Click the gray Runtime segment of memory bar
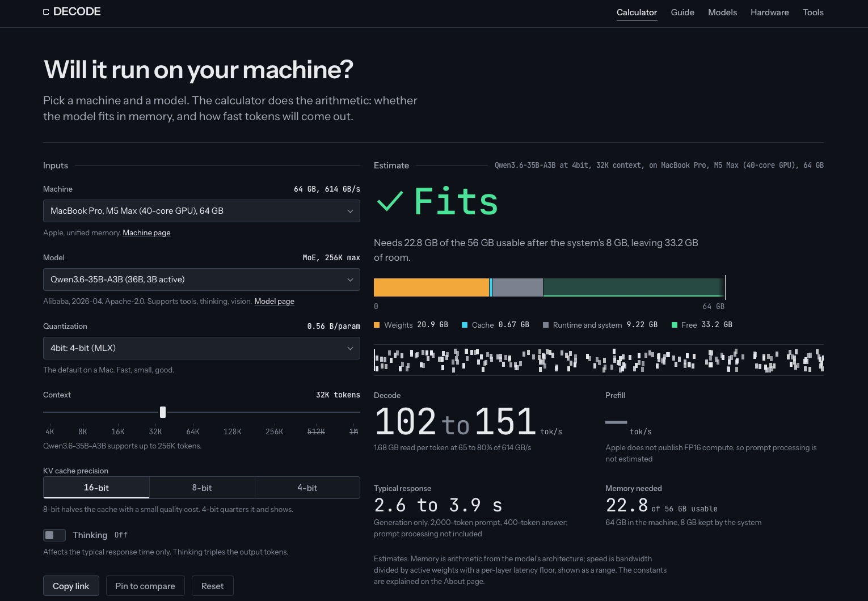 click(518, 287)
